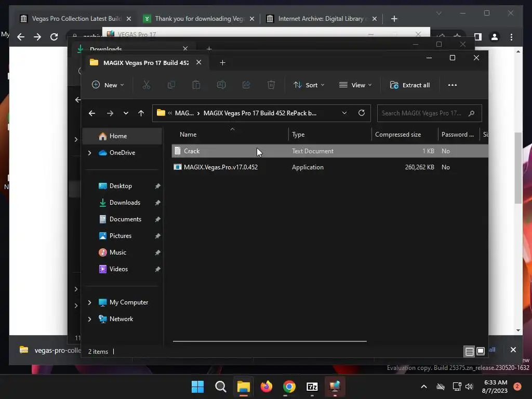This screenshot has height=399, width=532.
Task: Sort by Compressed size column
Action: pyautogui.click(x=404, y=135)
